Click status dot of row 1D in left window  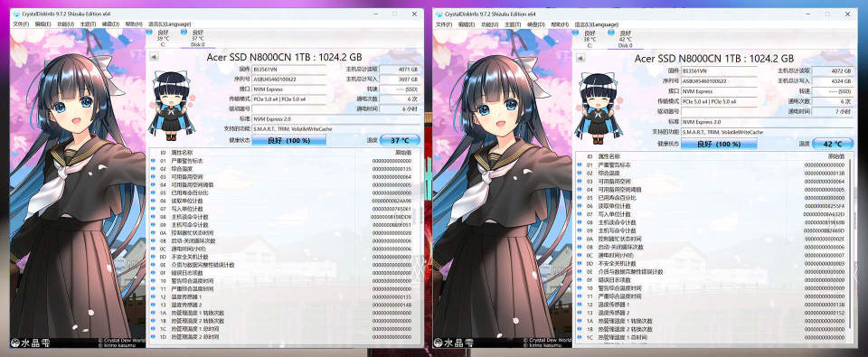(154, 336)
